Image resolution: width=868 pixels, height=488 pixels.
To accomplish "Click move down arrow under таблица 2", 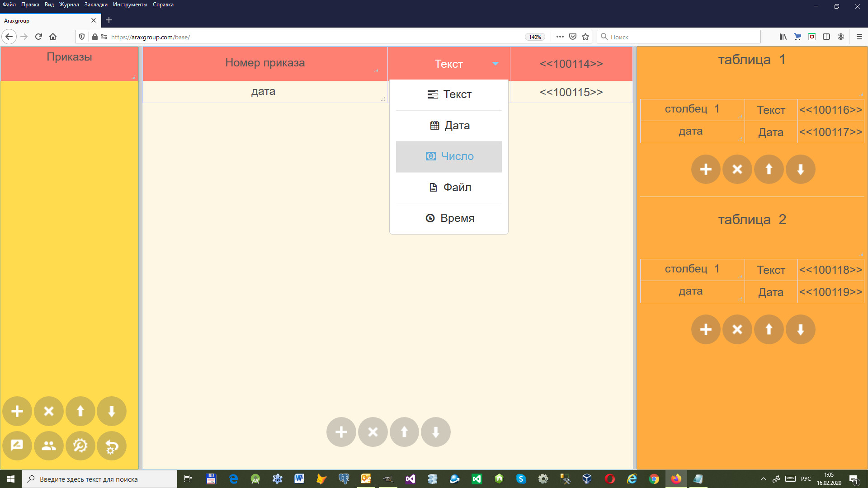I will [x=800, y=329].
